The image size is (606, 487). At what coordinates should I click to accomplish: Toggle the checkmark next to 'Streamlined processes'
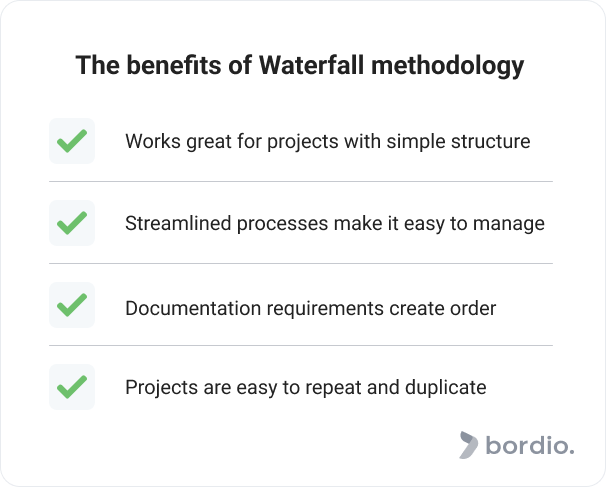tap(72, 223)
